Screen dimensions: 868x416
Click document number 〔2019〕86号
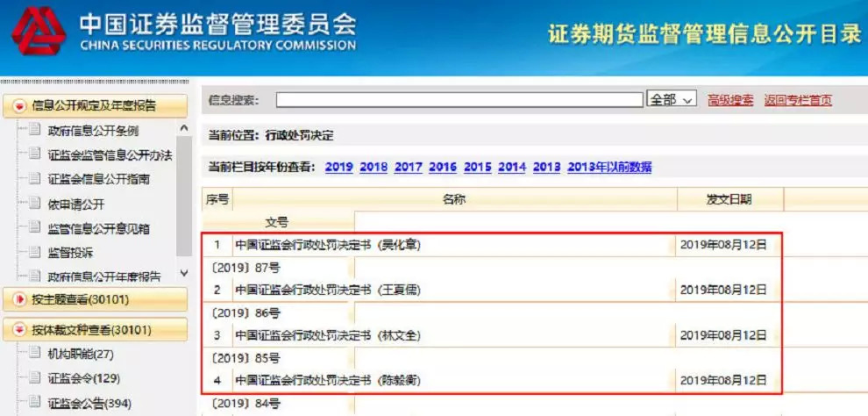tap(245, 313)
